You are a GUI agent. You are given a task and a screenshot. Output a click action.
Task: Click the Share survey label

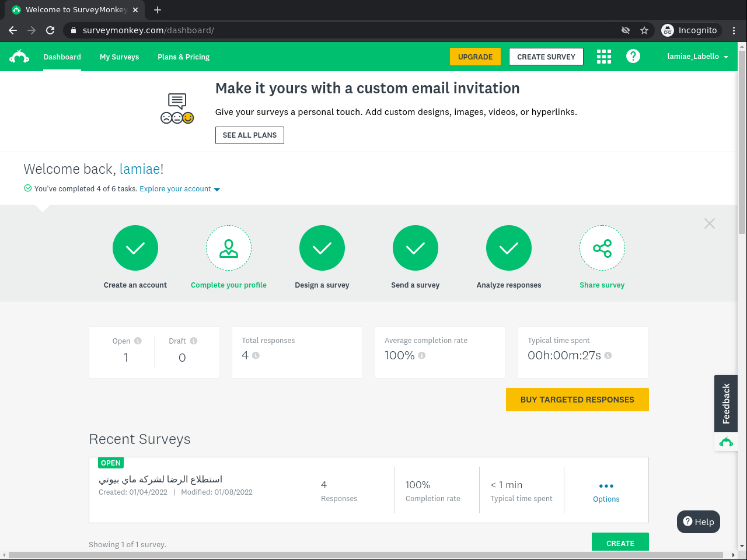[x=602, y=285]
